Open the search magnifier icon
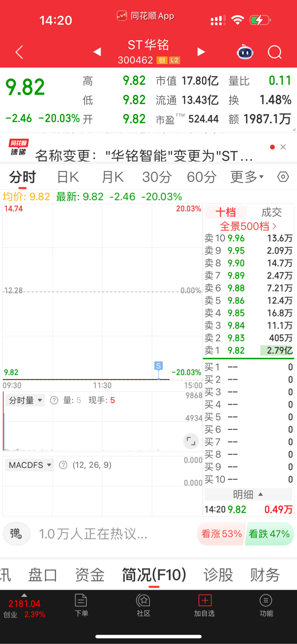This screenshot has width=297, height=644. tap(275, 52)
